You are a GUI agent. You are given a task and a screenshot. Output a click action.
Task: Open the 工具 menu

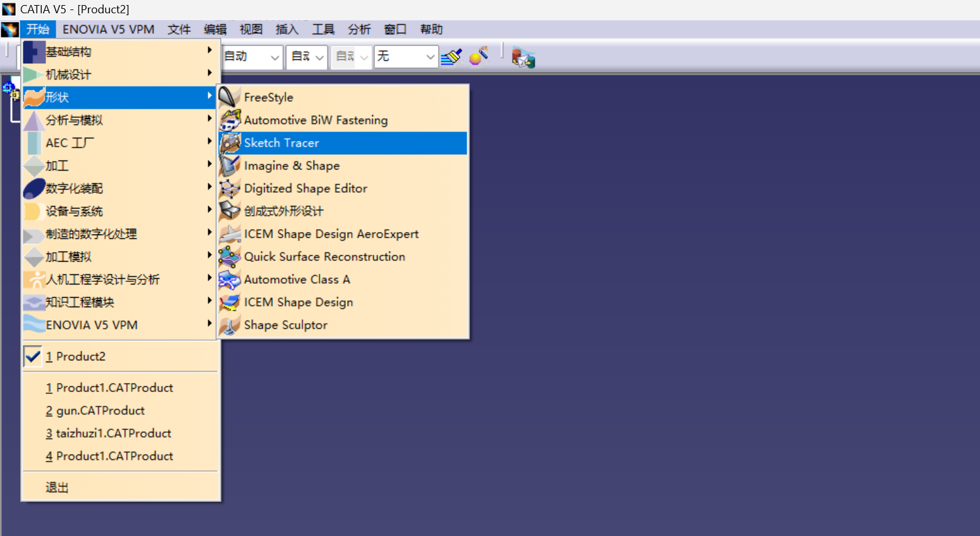(x=323, y=29)
